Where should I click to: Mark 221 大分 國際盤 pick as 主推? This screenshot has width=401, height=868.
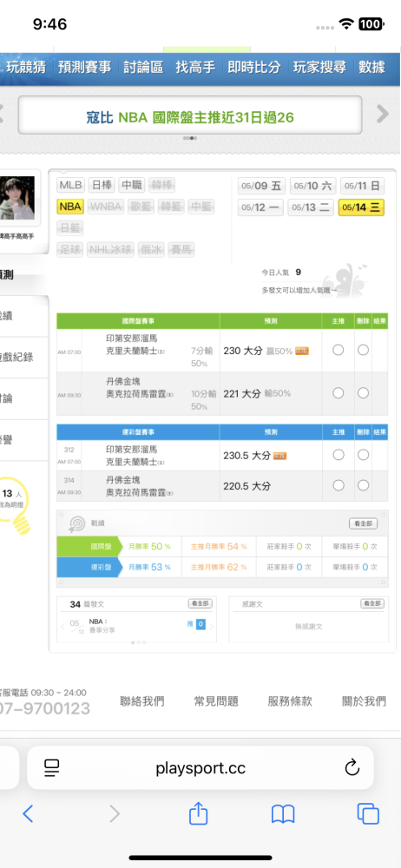[338, 393]
